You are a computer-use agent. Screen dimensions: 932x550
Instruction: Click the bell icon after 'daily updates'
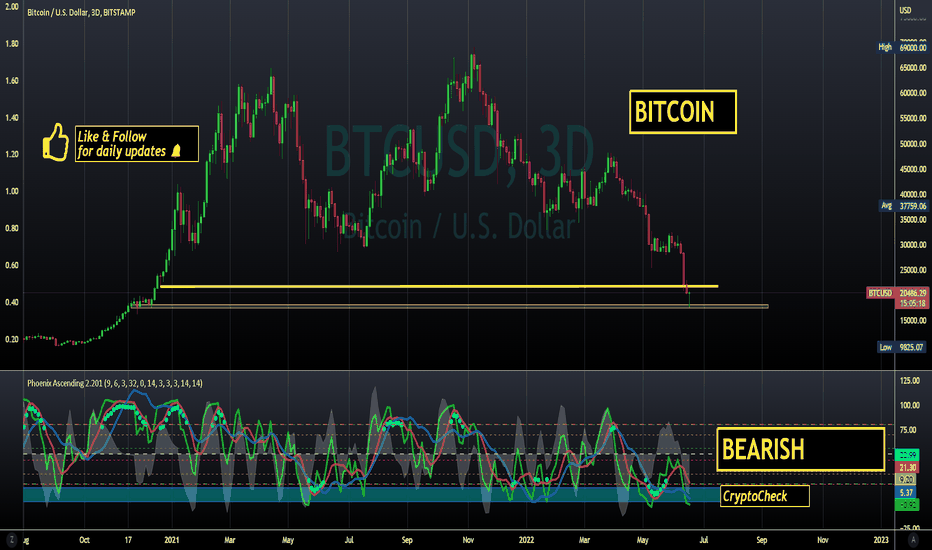[176, 151]
